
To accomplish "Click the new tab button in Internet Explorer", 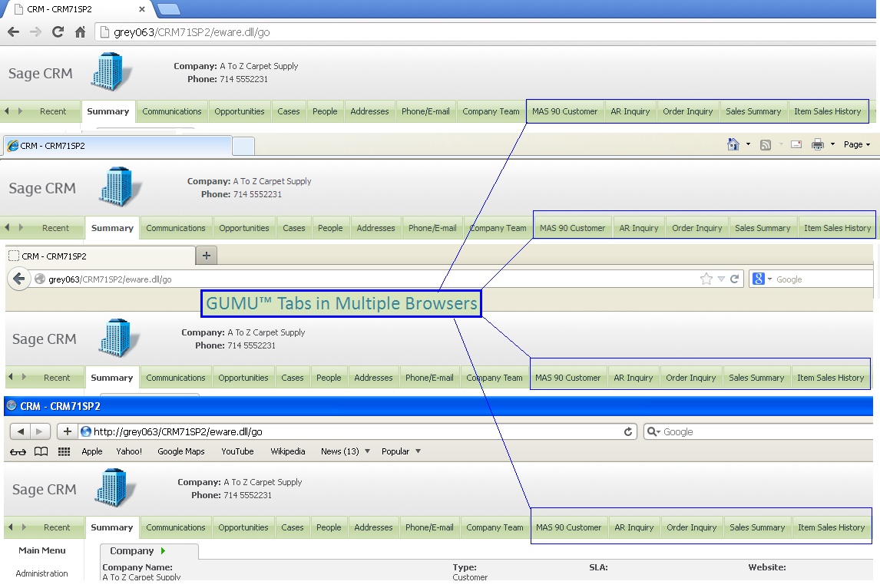I will tap(243, 146).
